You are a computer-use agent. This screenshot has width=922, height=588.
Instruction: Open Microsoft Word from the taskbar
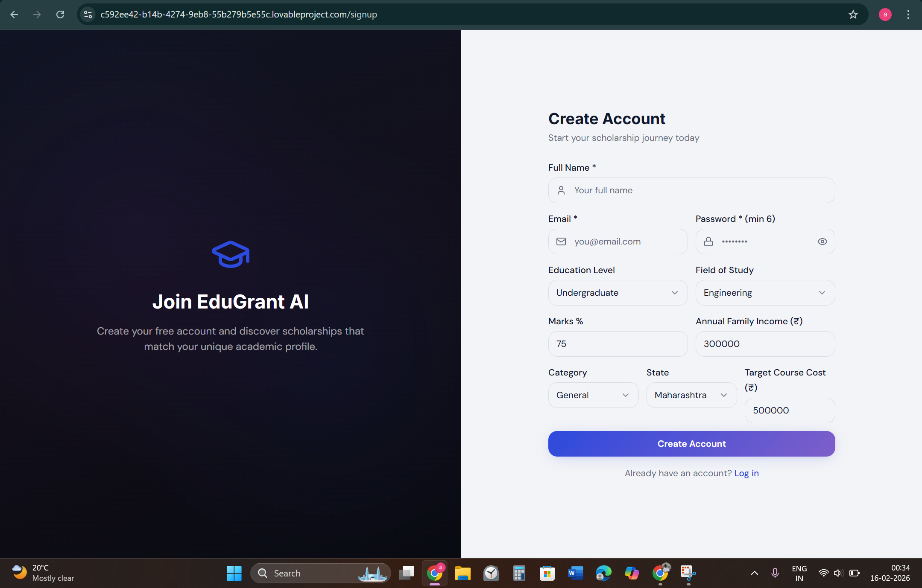coord(575,573)
